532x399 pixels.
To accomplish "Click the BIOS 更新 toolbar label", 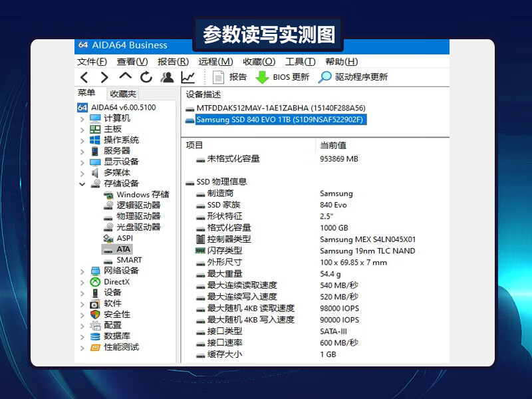I will (x=291, y=77).
